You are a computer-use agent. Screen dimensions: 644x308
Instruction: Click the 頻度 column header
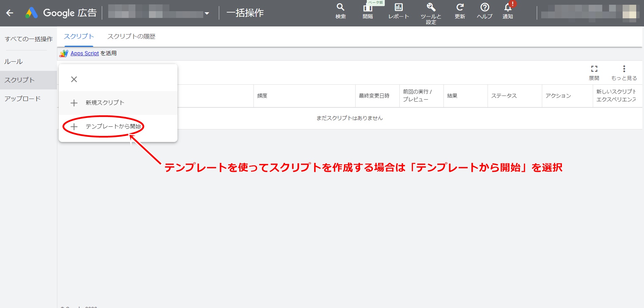tap(262, 96)
